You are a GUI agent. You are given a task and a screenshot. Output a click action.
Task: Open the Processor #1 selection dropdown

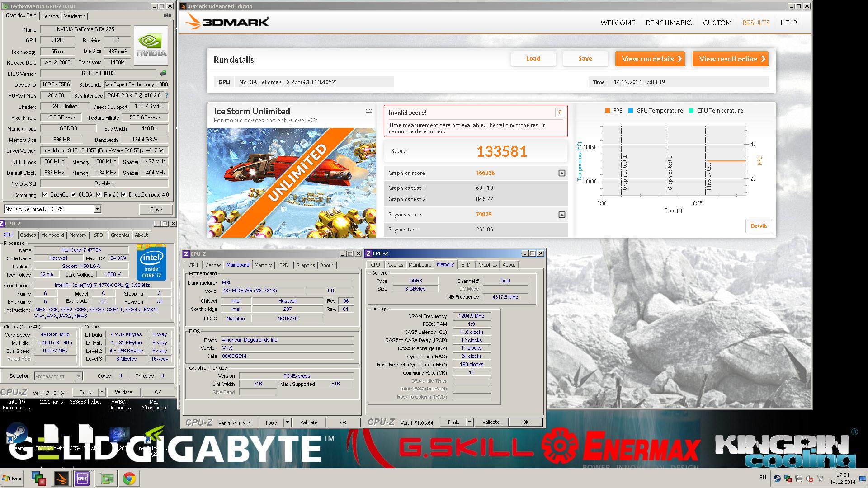79,376
